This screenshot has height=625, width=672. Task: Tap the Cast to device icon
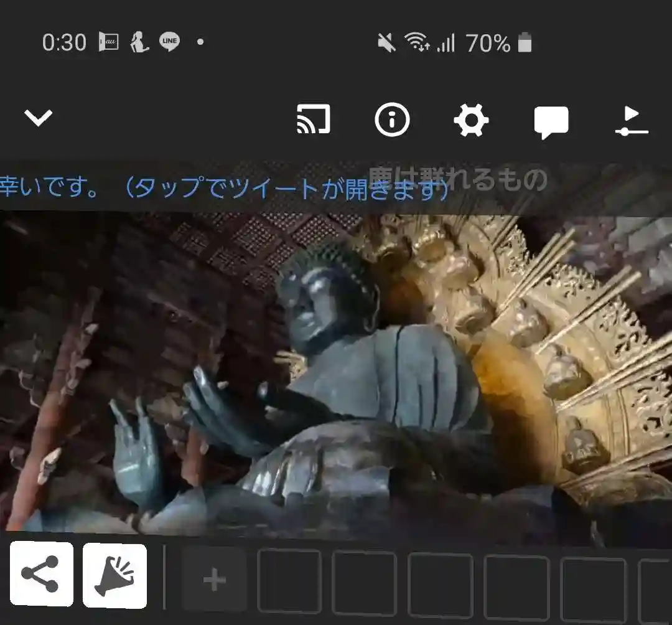point(313,120)
